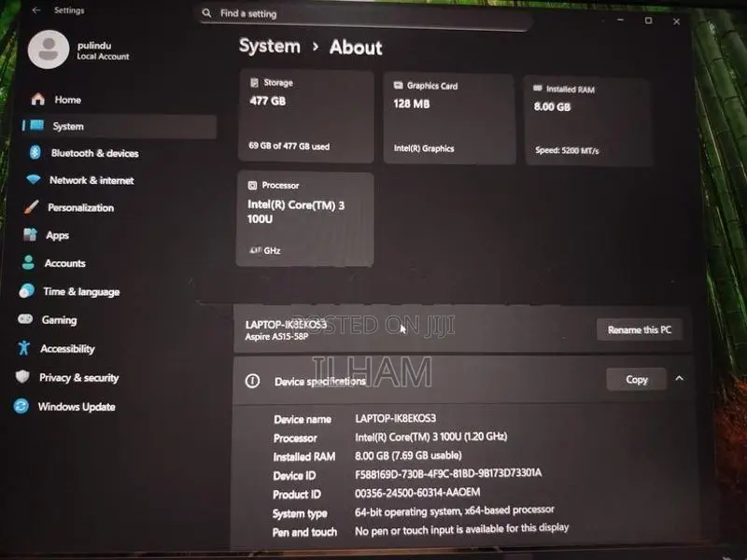747x560 pixels.
Task: Click the Accounts person icon
Action: [28, 262]
